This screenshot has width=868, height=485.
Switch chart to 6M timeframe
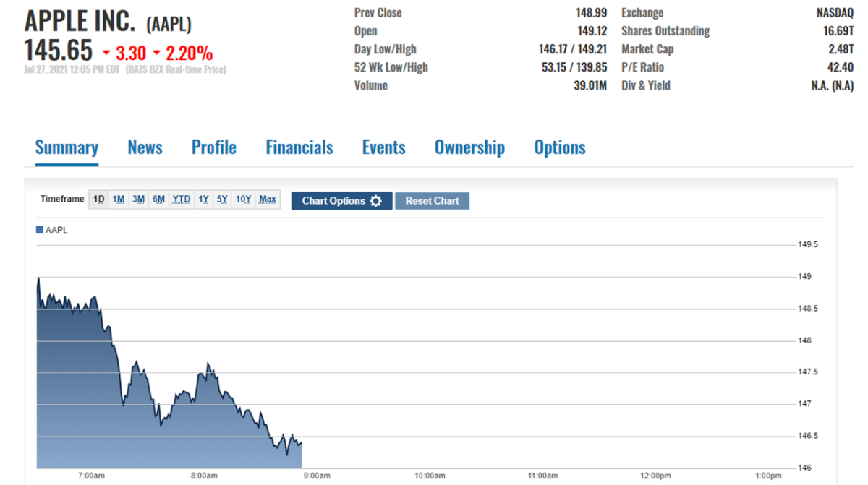(x=158, y=199)
